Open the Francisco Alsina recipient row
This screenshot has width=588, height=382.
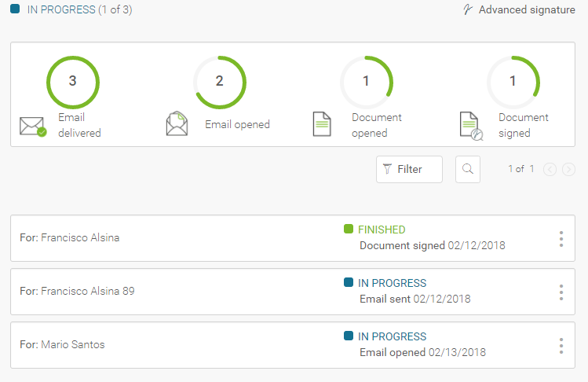tap(293, 238)
